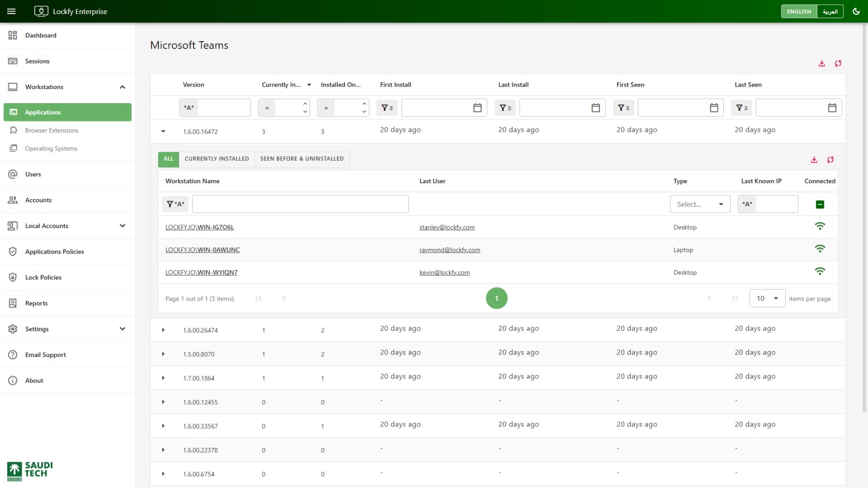
Task: Open the Dashboard page
Action: click(67, 35)
